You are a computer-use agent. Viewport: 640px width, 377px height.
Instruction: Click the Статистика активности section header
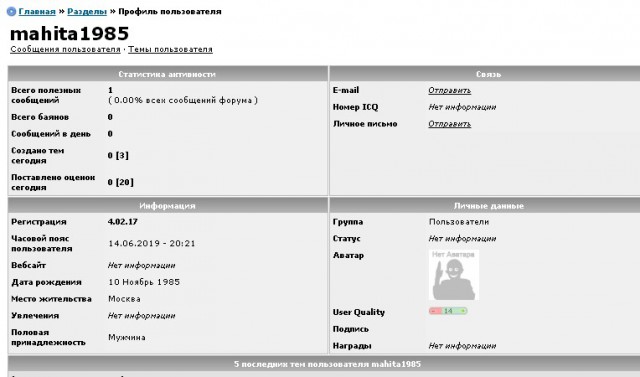pos(168,74)
